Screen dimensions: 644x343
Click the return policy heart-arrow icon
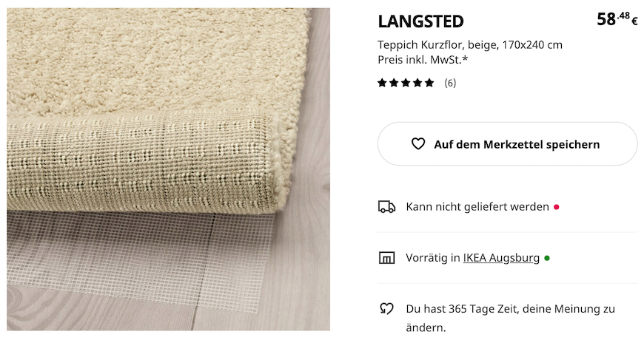click(x=386, y=308)
